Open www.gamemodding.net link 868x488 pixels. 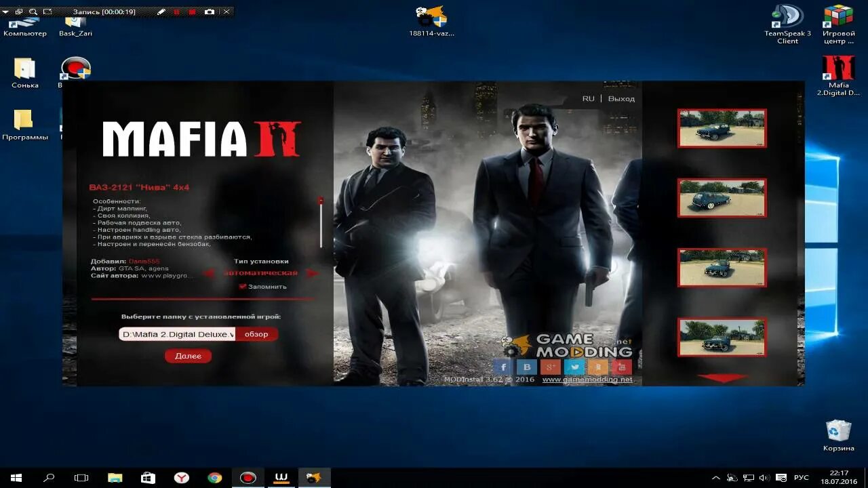[x=587, y=380]
